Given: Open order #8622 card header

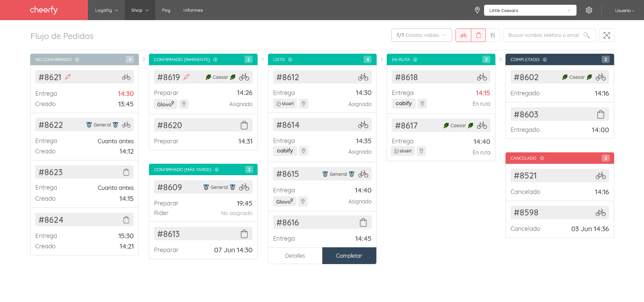Looking at the screenshot, I should pyautogui.click(x=85, y=124).
